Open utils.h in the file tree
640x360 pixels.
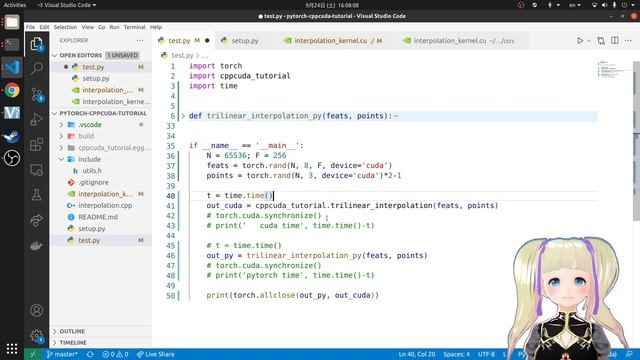(x=92, y=171)
